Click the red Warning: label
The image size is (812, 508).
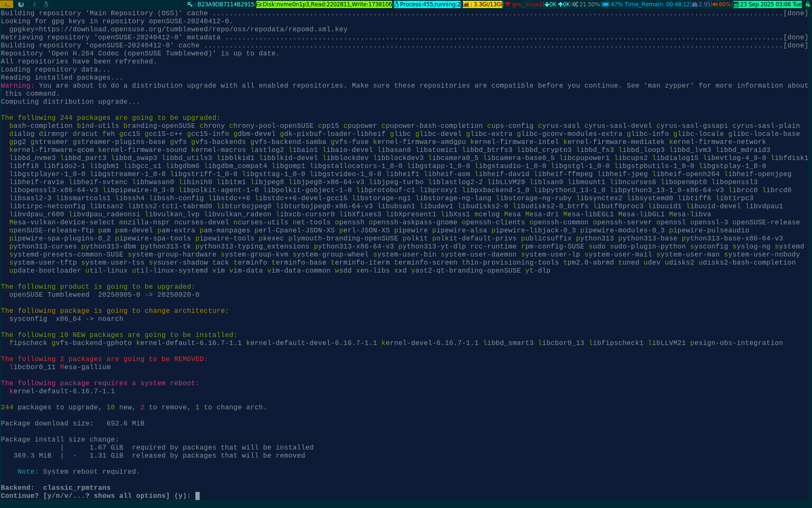(17, 86)
